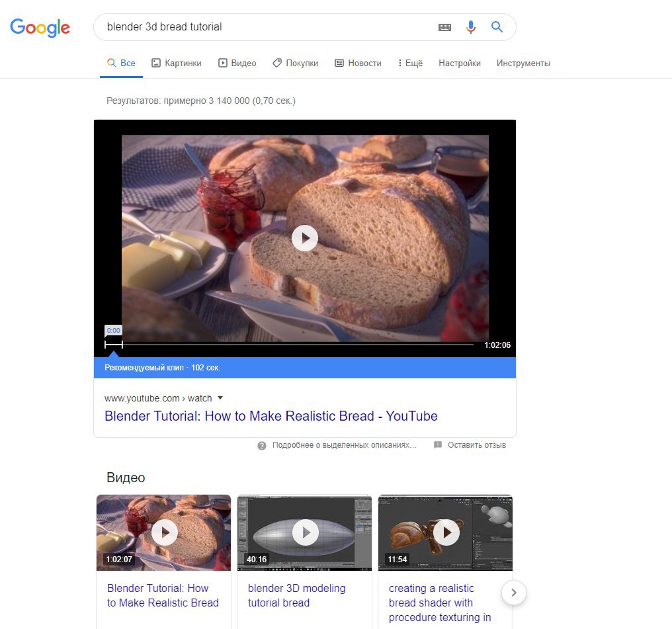Expand dropdown arrow next to youtube.com watch

pos(220,398)
